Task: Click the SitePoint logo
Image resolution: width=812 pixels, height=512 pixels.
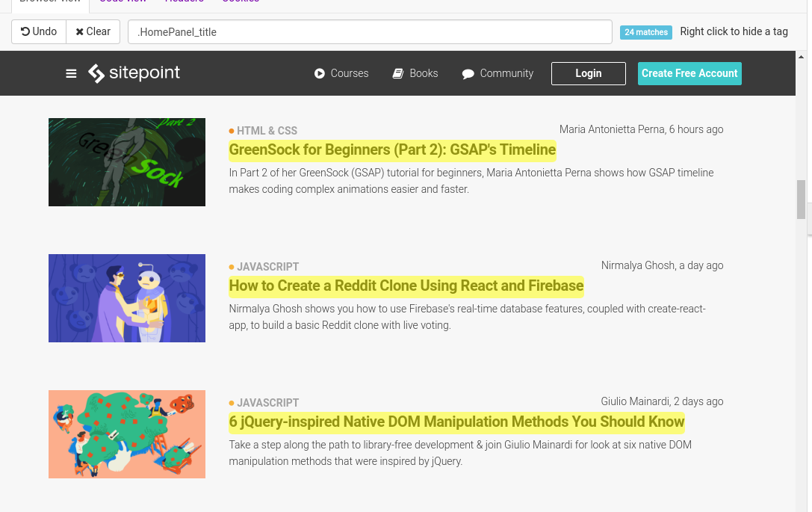Action: tap(134, 73)
